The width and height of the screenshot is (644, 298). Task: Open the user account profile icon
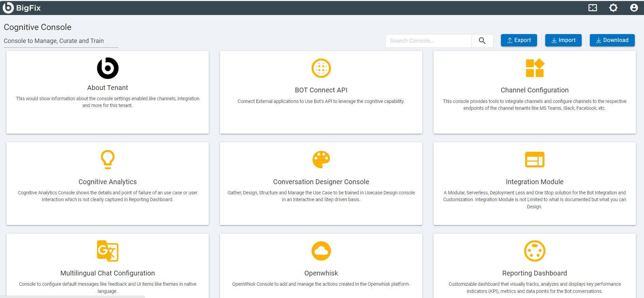click(633, 8)
